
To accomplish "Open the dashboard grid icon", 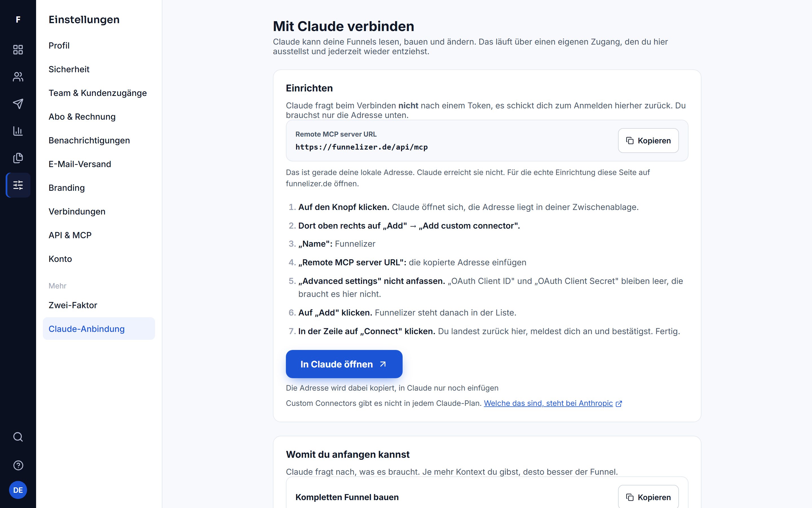I will click(x=18, y=50).
